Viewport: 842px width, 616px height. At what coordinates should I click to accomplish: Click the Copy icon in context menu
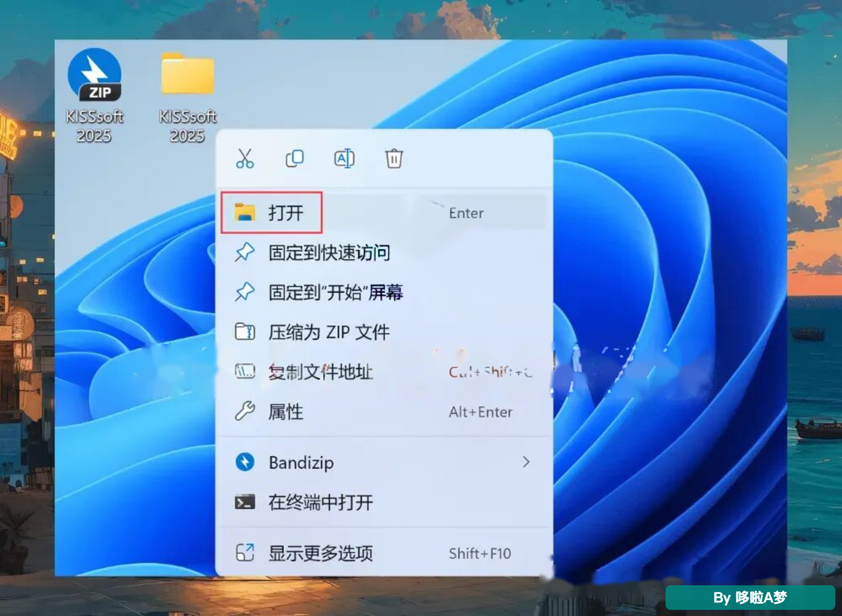[294, 158]
